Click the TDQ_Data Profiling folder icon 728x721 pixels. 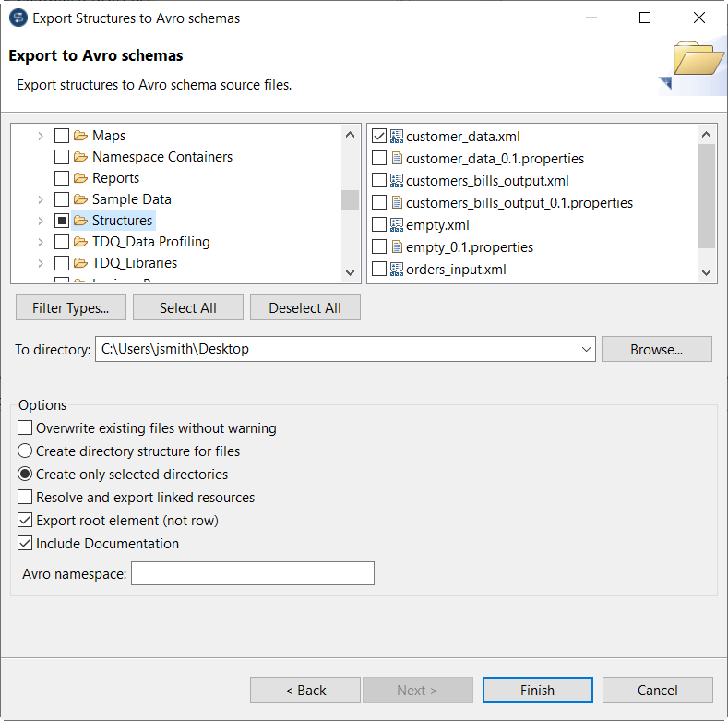[x=81, y=242]
